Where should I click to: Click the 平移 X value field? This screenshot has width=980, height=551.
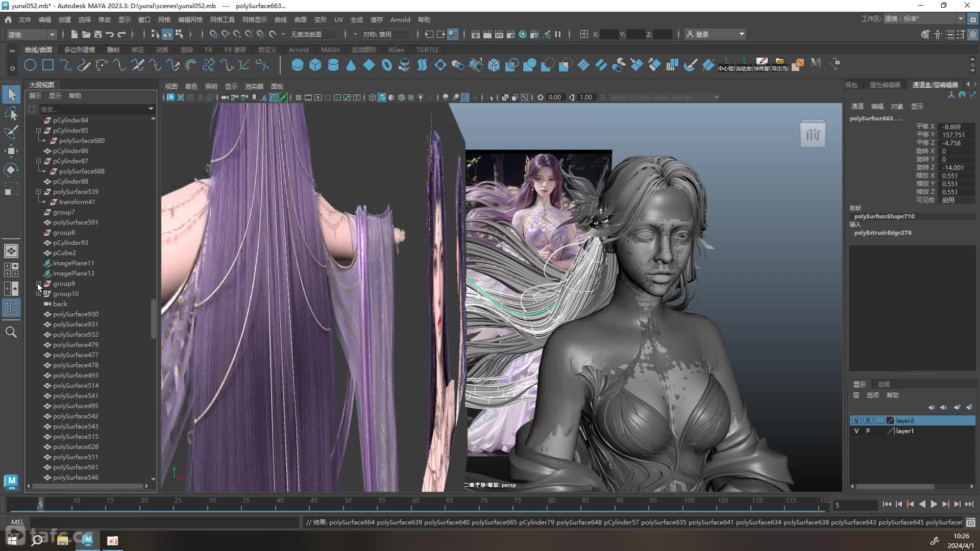[957, 127]
